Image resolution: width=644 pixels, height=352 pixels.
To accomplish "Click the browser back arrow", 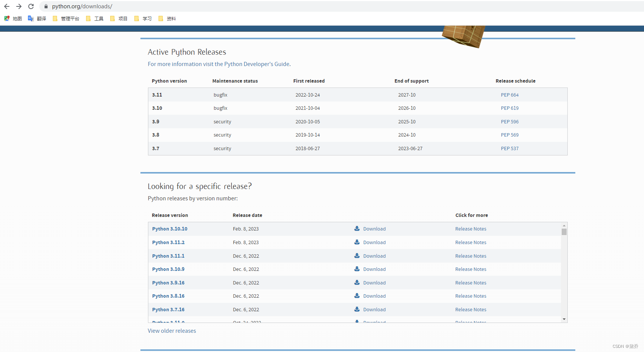I will [x=7, y=6].
